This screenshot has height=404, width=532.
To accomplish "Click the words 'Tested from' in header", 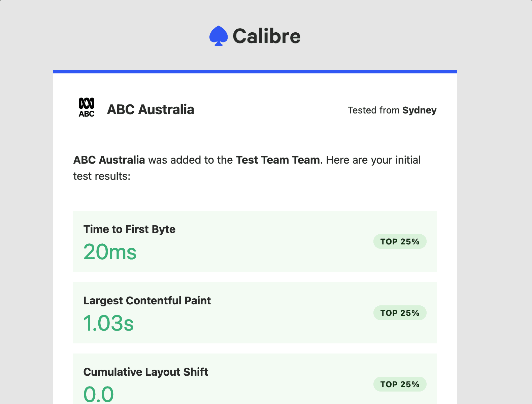I will (373, 110).
